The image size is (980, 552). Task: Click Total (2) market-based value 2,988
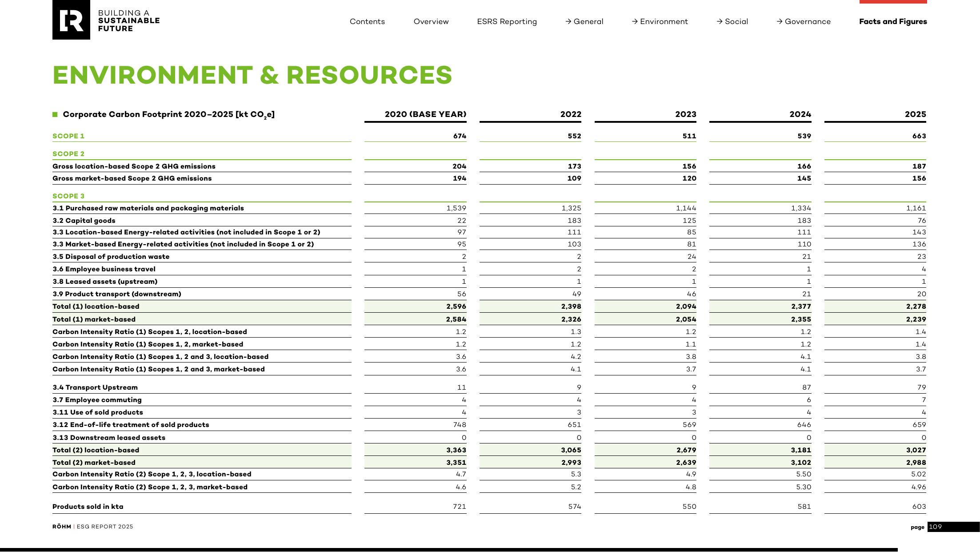pos(916,463)
